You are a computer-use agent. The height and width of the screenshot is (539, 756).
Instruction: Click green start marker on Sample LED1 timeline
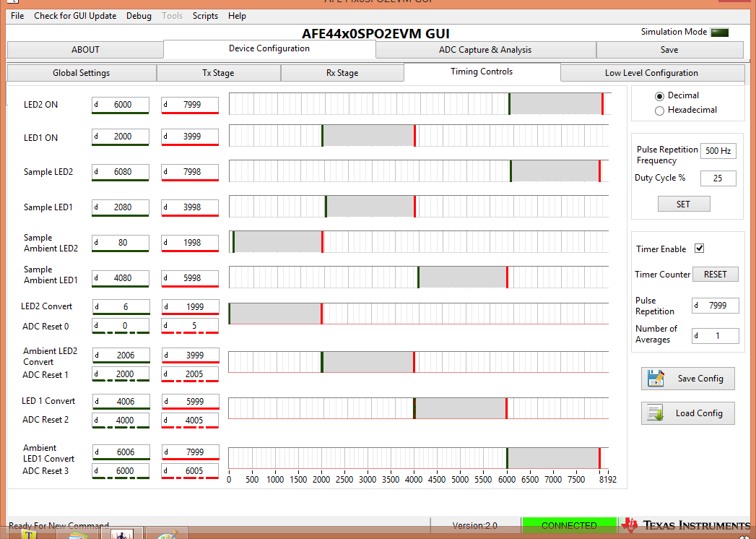pyautogui.click(x=326, y=206)
